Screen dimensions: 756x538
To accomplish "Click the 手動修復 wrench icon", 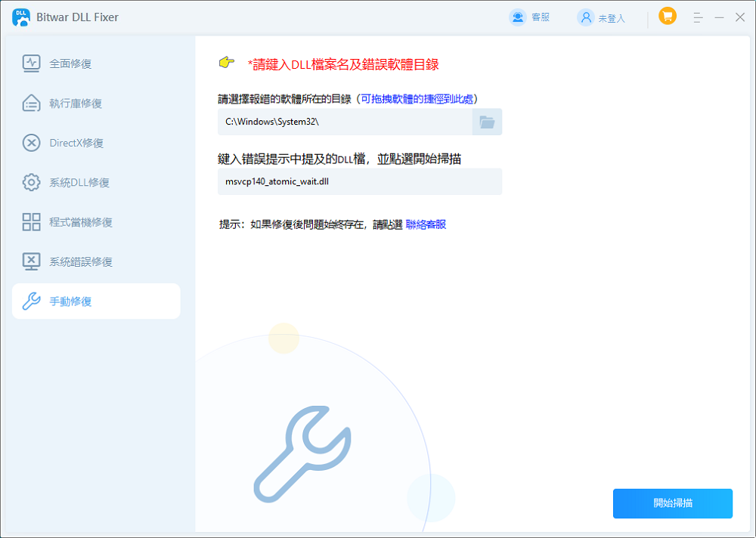I will 31,301.
